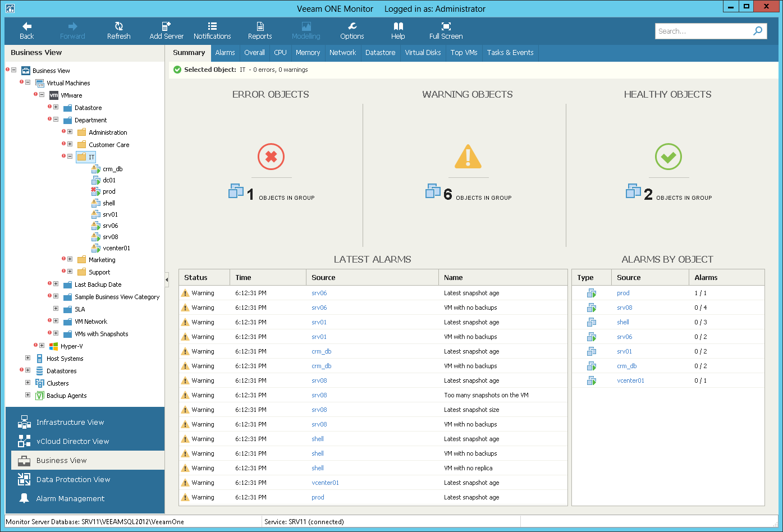783x532 pixels.
Task: Open Notifications list icon
Action: (212, 26)
